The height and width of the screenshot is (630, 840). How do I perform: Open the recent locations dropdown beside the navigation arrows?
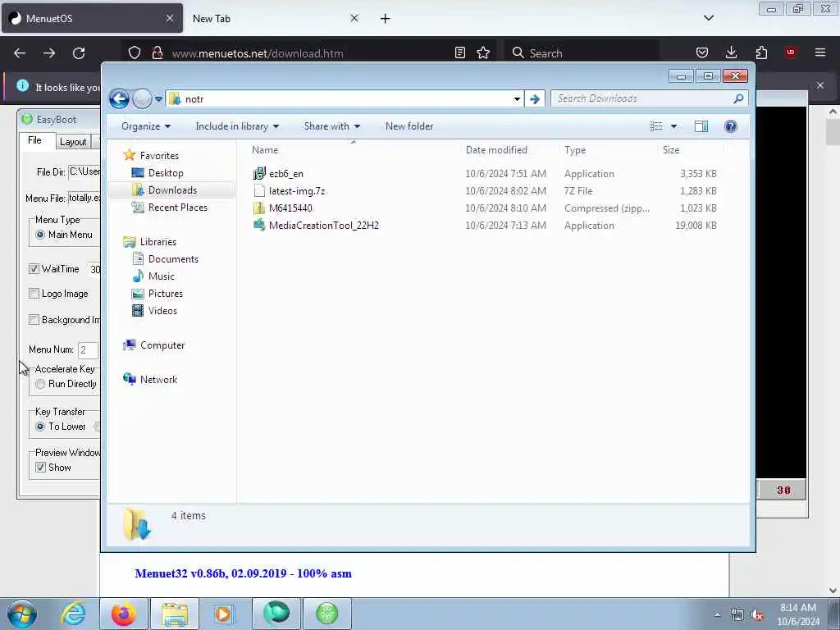coord(158,99)
